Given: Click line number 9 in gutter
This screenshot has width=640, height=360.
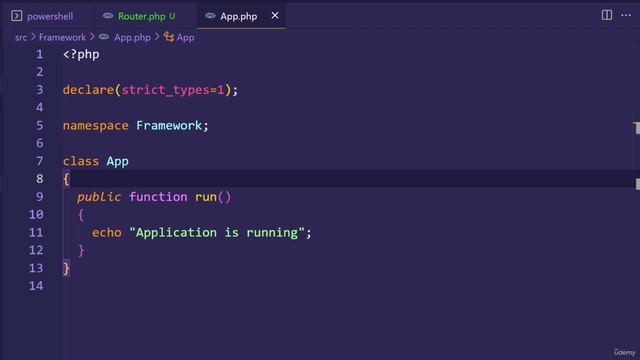Looking at the screenshot, I should (40, 197).
